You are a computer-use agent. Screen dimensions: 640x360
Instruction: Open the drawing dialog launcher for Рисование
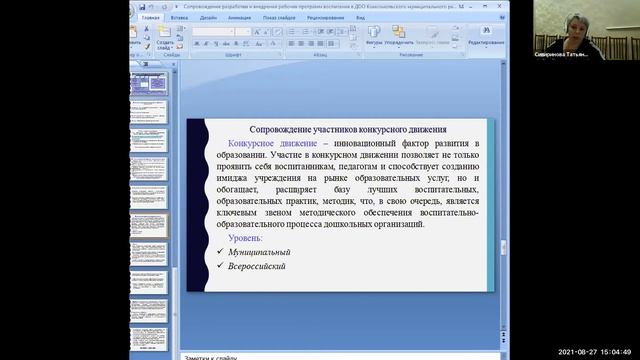pyautogui.click(x=462, y=54)
